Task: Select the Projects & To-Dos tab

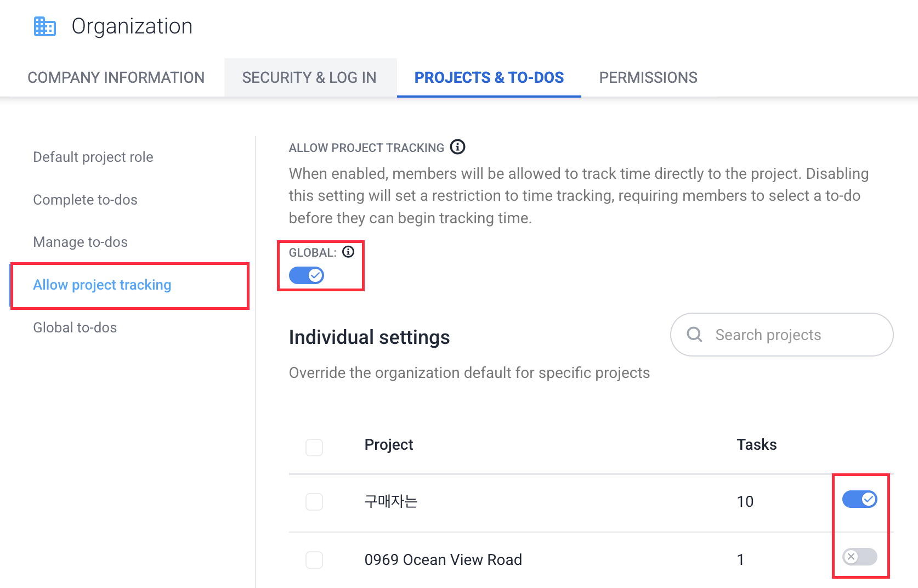Action: click(489, 78)
